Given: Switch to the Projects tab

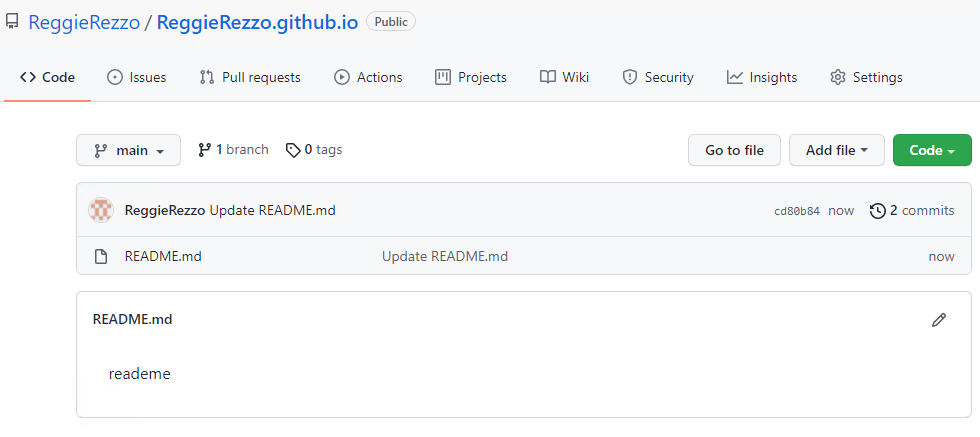Looking at the screenshot, I should (471, 78).
